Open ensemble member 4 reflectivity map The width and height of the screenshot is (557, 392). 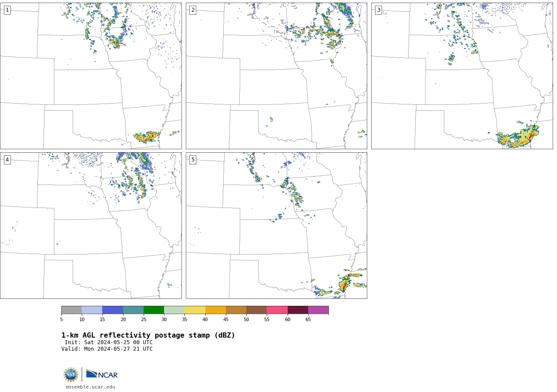coord(91,225)
